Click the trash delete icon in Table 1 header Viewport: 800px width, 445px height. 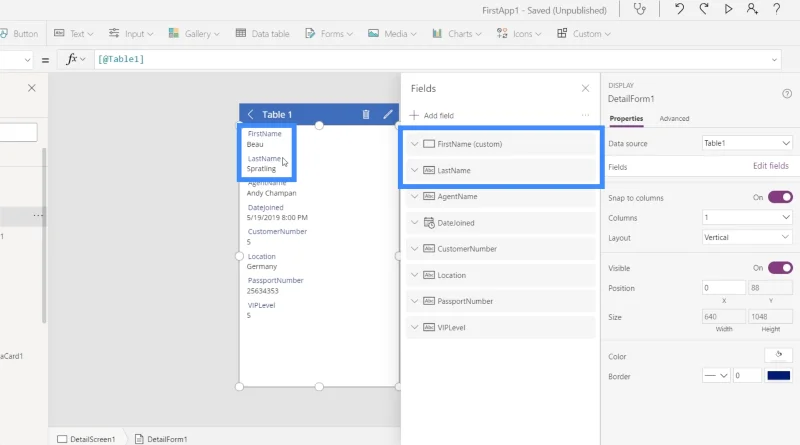point(366,114)
